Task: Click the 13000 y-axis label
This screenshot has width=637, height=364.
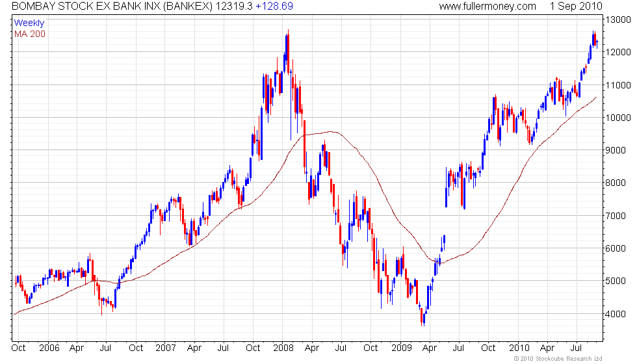Action: pos(618,19)
